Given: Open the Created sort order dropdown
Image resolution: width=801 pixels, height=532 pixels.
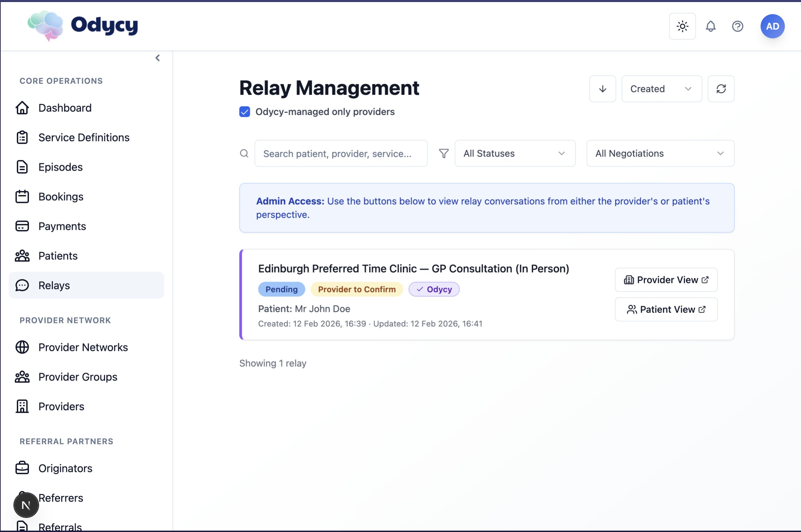Looking at the screenshot, I should pos(661,88).
